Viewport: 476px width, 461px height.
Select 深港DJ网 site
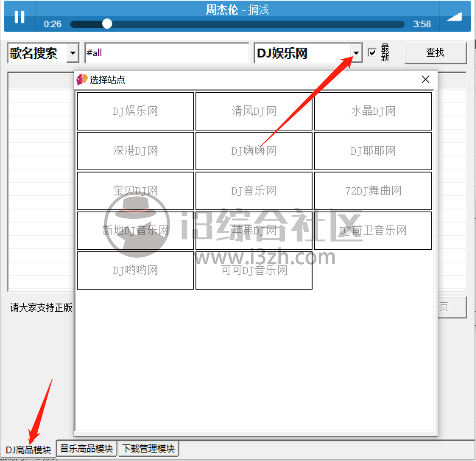pos(135,151)
